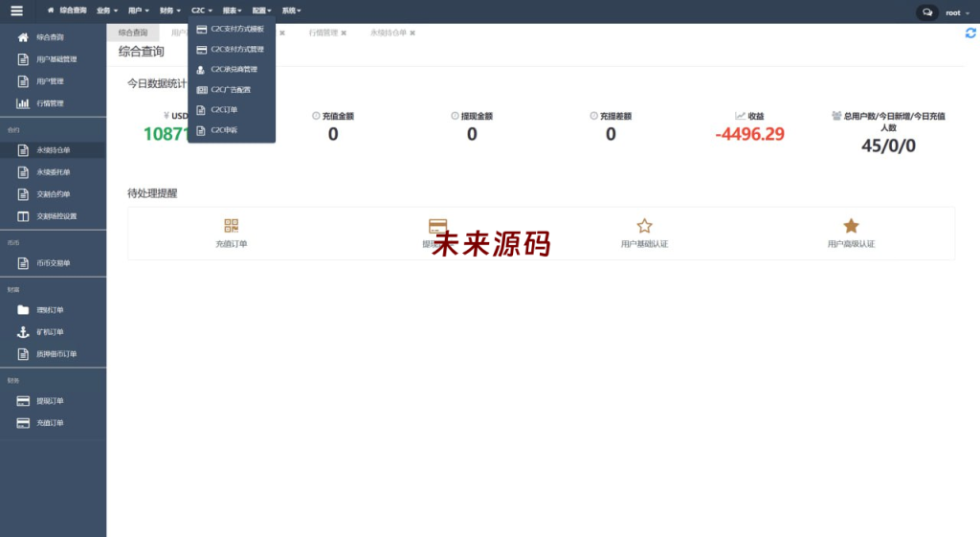Click the -4496.29 收益 value

749,134
